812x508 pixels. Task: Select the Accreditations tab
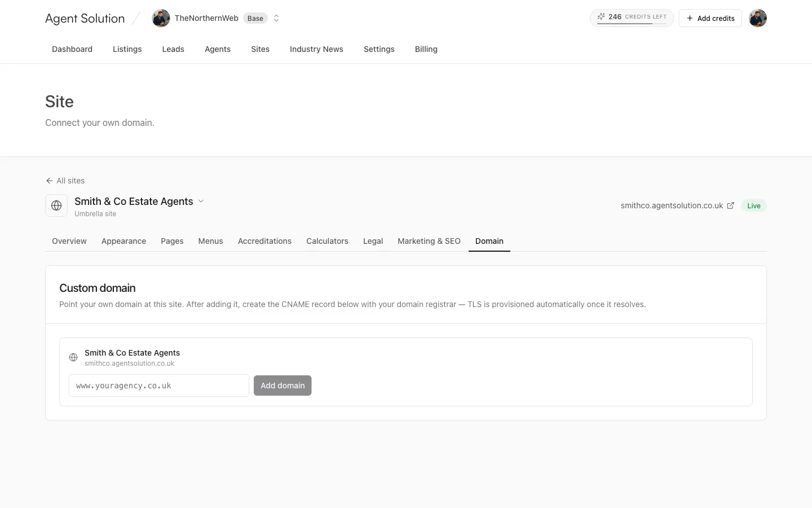click(x=264, y=241)
